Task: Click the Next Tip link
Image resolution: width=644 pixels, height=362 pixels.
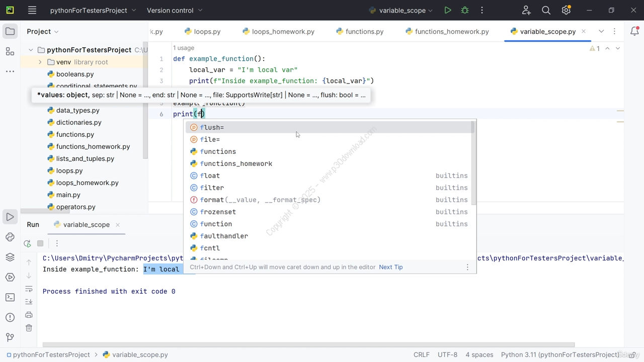Action: tap(391, 267)
